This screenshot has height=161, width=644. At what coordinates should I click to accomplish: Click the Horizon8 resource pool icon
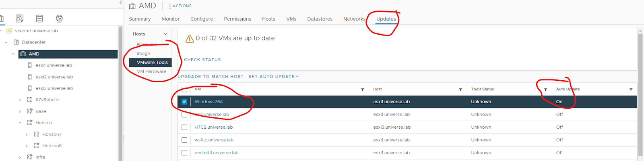[37, 145]
